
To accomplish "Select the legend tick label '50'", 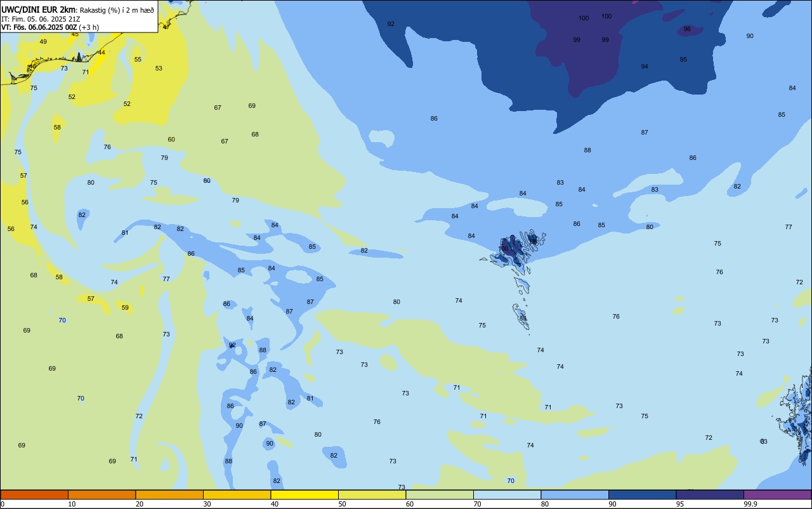I will click(343, 504).
